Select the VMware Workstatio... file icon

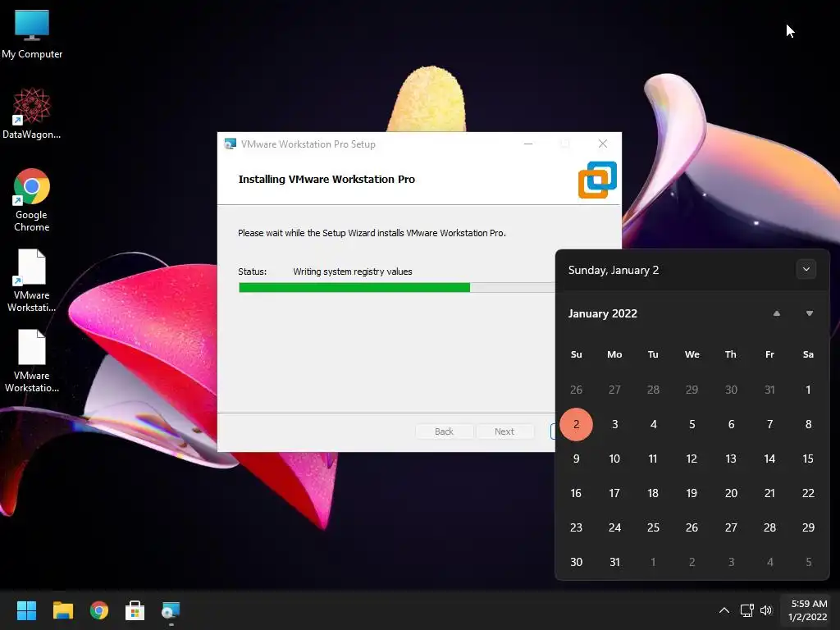coord(32,361)
